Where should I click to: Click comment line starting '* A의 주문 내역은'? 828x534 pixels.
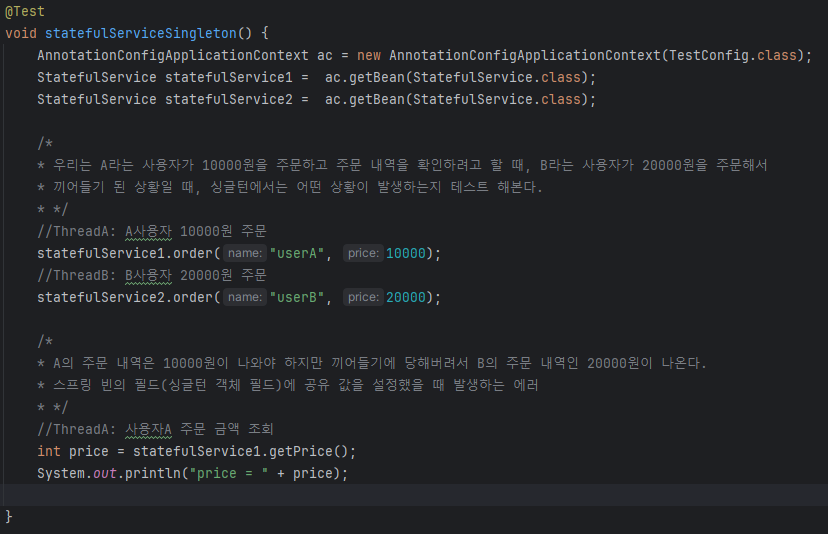coord(372,363)
